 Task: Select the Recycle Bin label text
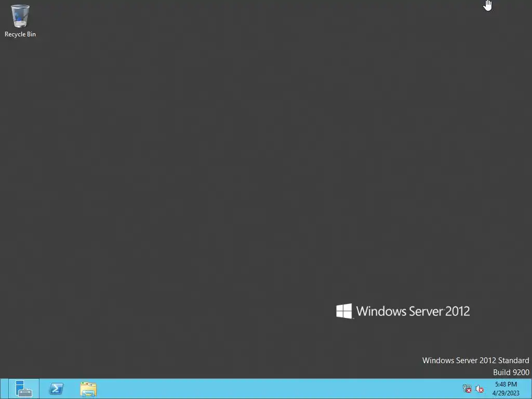point(20,34)
